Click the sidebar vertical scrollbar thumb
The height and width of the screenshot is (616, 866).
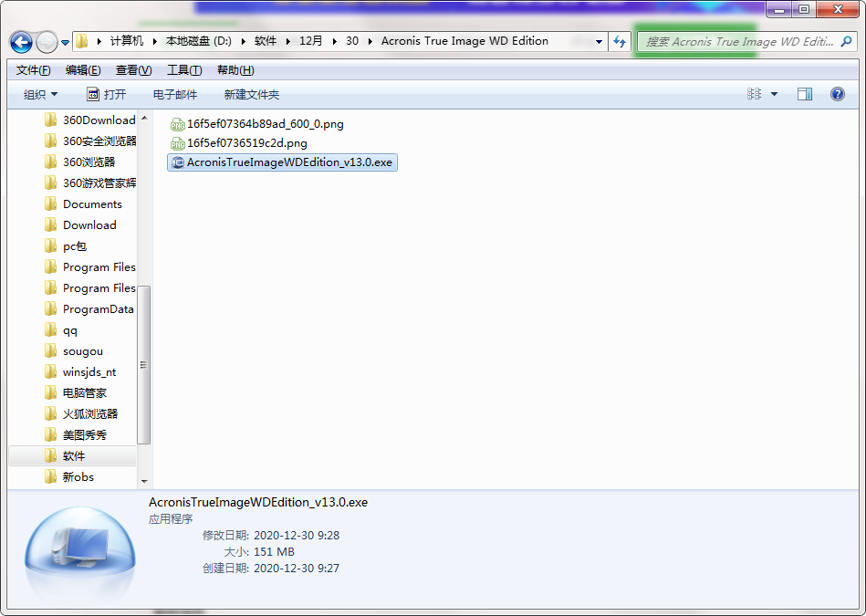(x=143, y=365)
